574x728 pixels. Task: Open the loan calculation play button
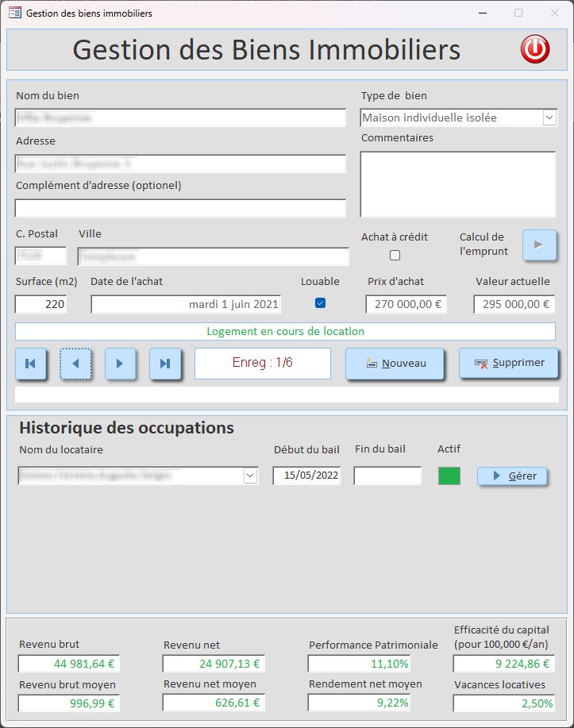(x=539, y=245)
